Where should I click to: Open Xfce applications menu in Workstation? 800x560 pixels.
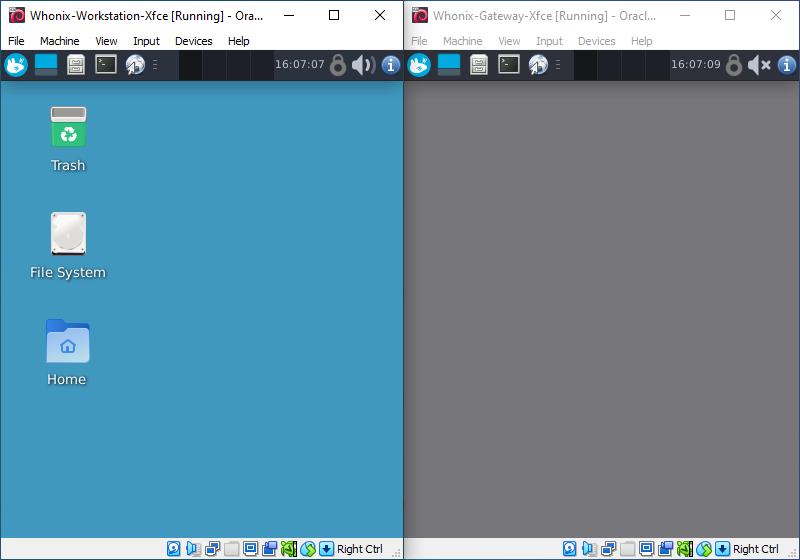[16, 65]
